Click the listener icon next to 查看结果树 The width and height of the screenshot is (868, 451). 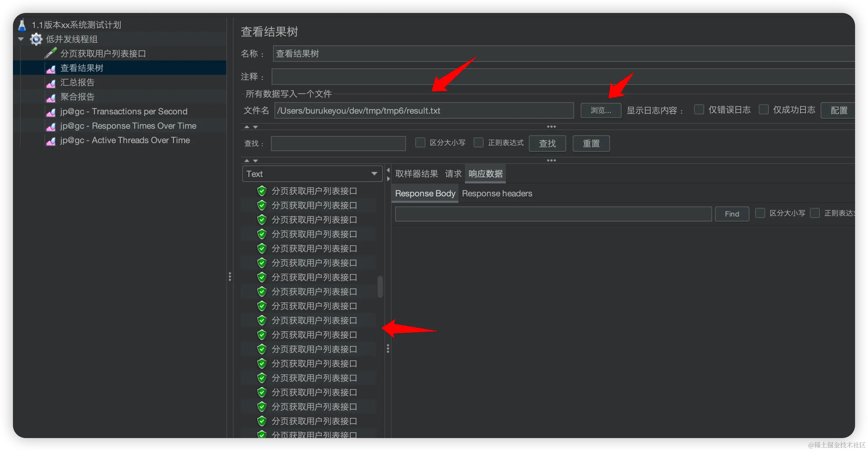[x=51, y=68]
